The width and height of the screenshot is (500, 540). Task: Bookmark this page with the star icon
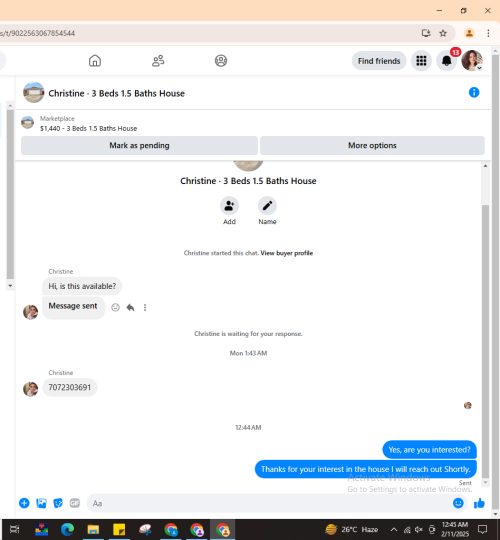pyautogui.click(x=443, y=33)
